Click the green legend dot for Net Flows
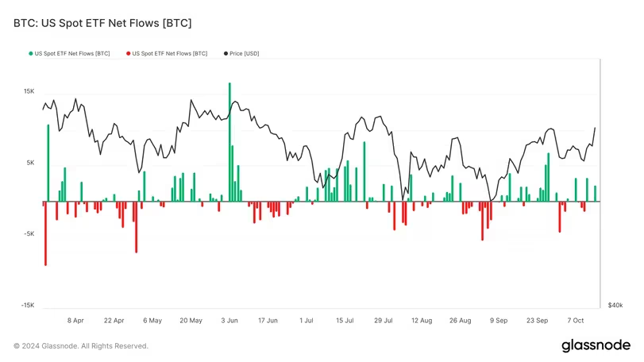The width and height of the screenshot is (644, 362). pyautogui.click(x=31, y=53)
